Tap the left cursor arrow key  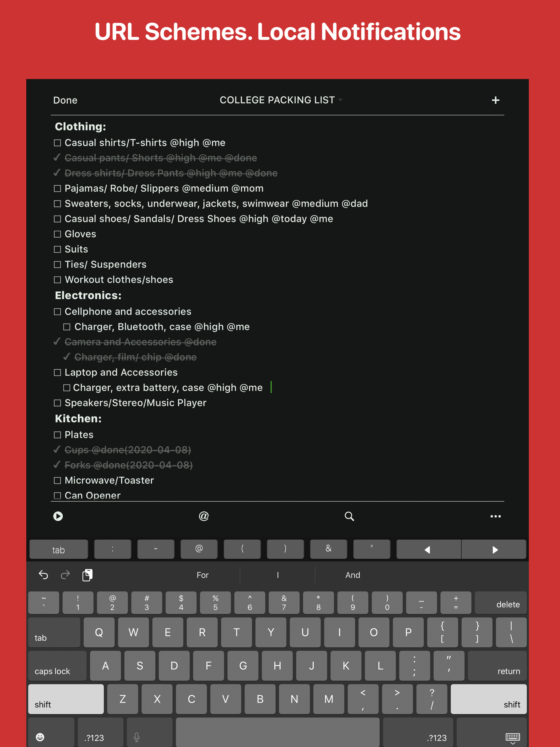(428, 549)
